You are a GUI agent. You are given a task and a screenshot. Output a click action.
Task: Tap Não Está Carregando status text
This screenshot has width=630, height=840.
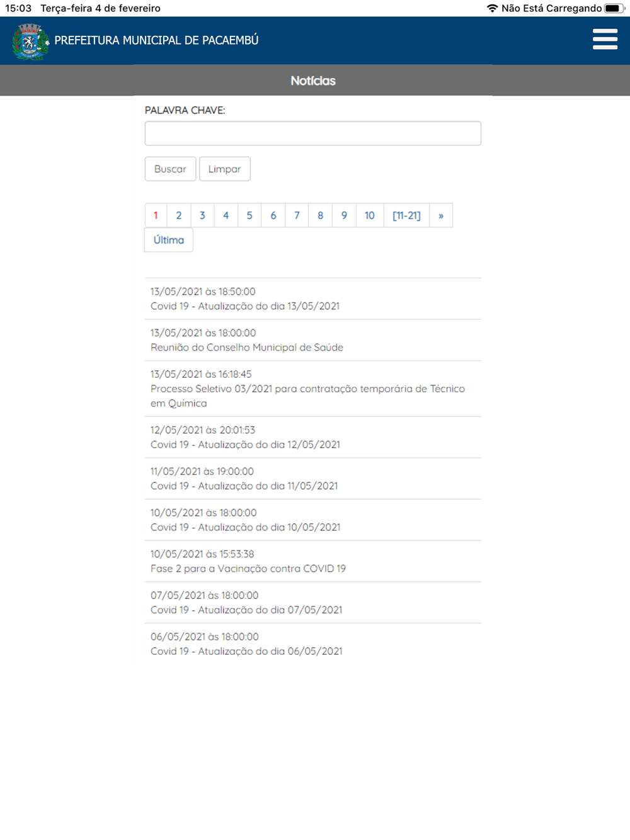(x=551, y=8)
